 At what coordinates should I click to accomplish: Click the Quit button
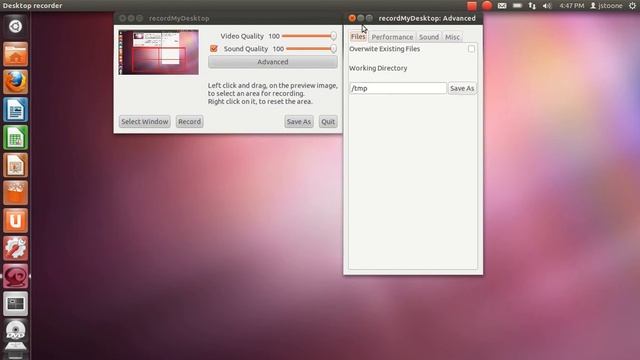[328, 122]
